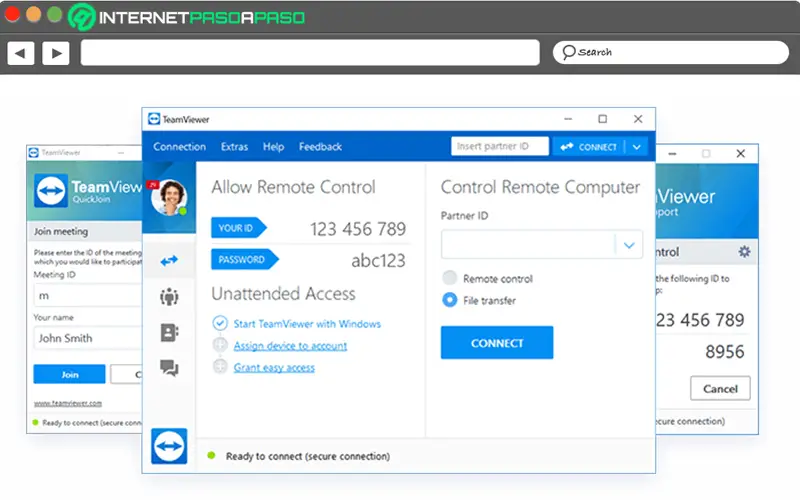Select the File transfer radio option

coord(449,300)
